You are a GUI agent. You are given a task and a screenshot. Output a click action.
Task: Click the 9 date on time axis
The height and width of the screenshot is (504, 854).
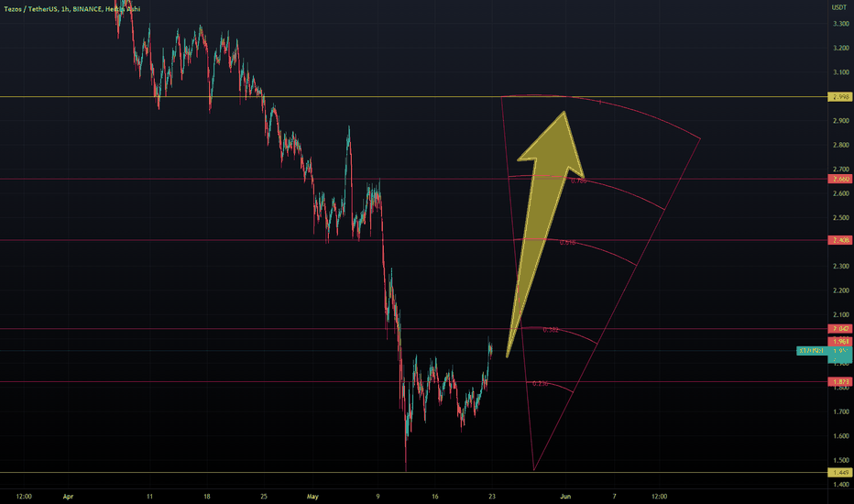pos(378,497)
